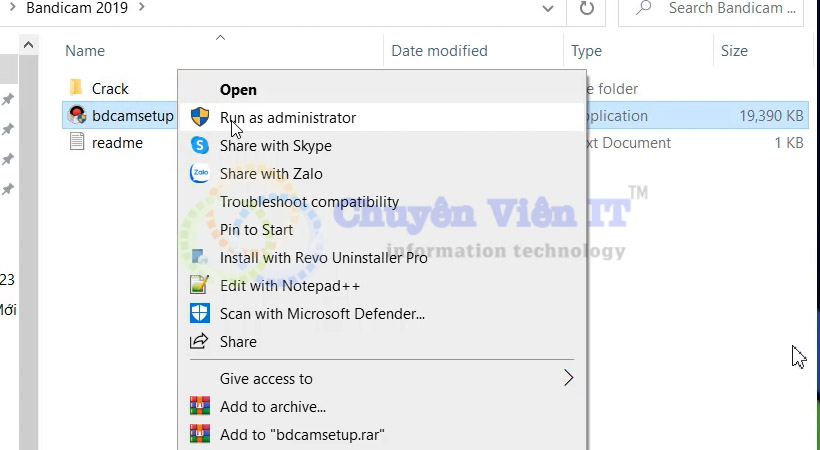Click the Skype icon in context menu
Screen dimensions: 820x450
[200, 146]
